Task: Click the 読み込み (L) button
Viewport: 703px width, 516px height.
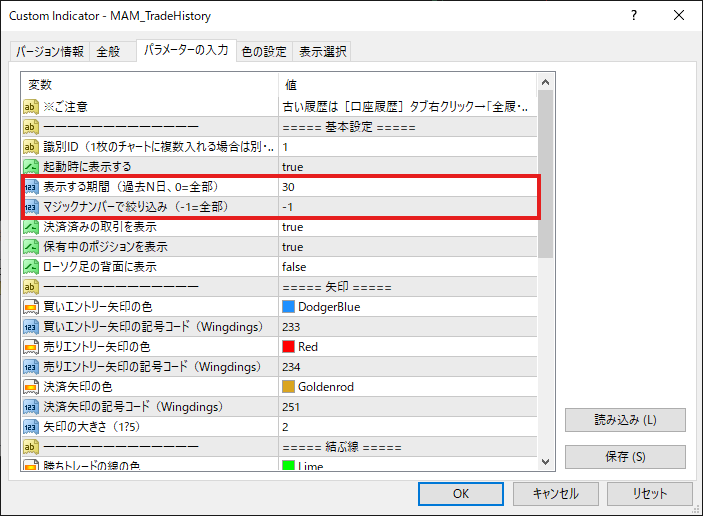Action: click(x=625, y=420)
